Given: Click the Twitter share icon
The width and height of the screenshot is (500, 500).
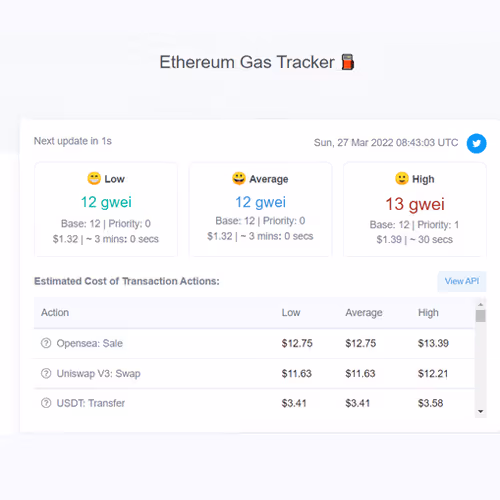Looking at the screenshot, I should (476, 143).
